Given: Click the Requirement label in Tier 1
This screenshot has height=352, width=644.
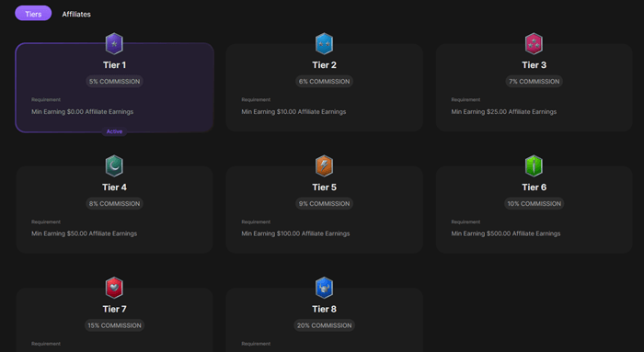Looking at the screenshot, I should [x=46, y=99].
